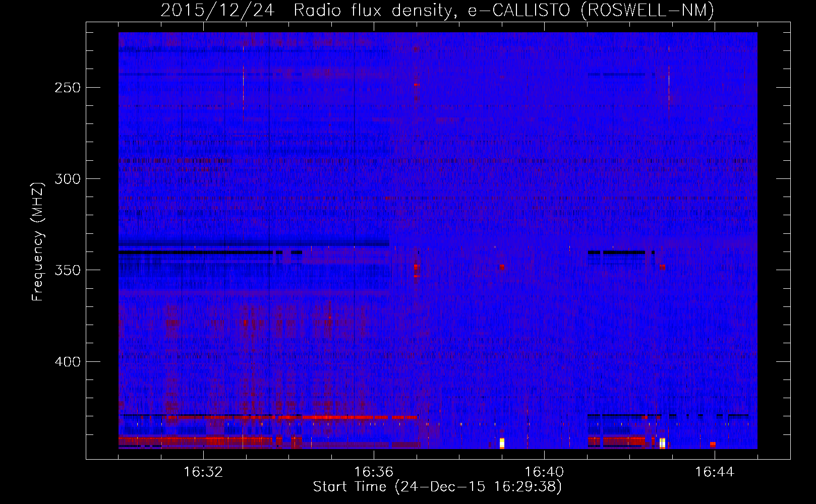Click the 16:32 time tick label
This screenshot has height=504, width=816.
point(203,472)
